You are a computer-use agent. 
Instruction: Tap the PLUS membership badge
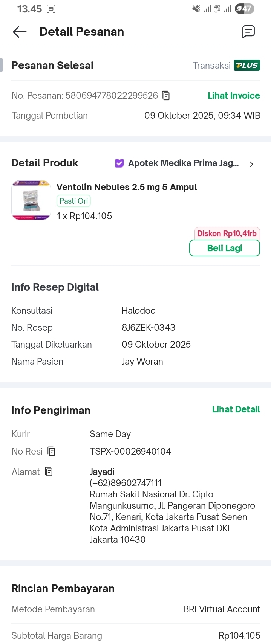coord(247,65)
